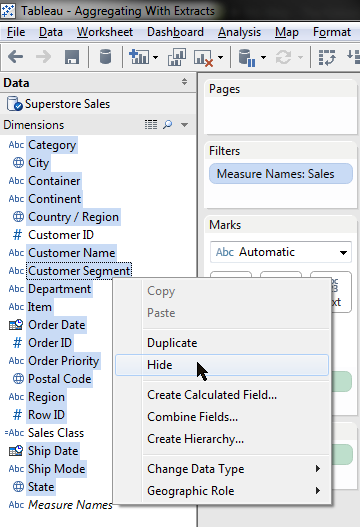Click the Duplicate Sheet toolbar icon
This screenshot has width=360, height=527.
(x=177, y=57)
